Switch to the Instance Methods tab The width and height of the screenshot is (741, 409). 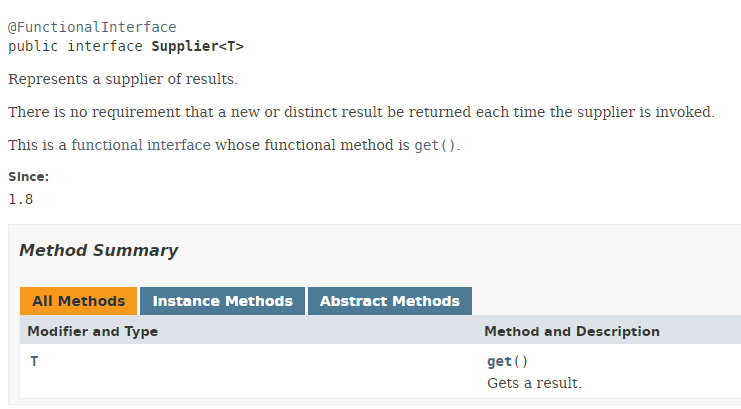tap(222, 301)
